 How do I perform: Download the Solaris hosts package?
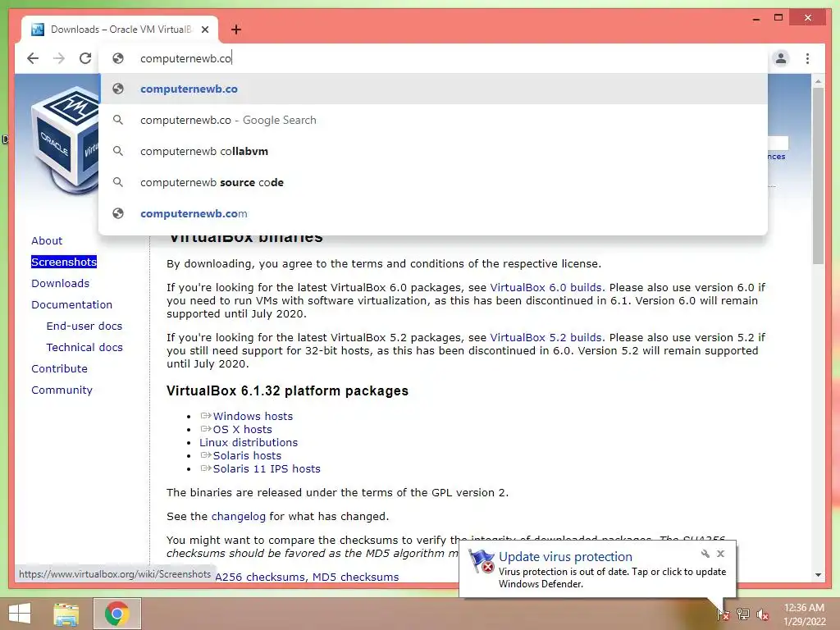tap(247, 455)
